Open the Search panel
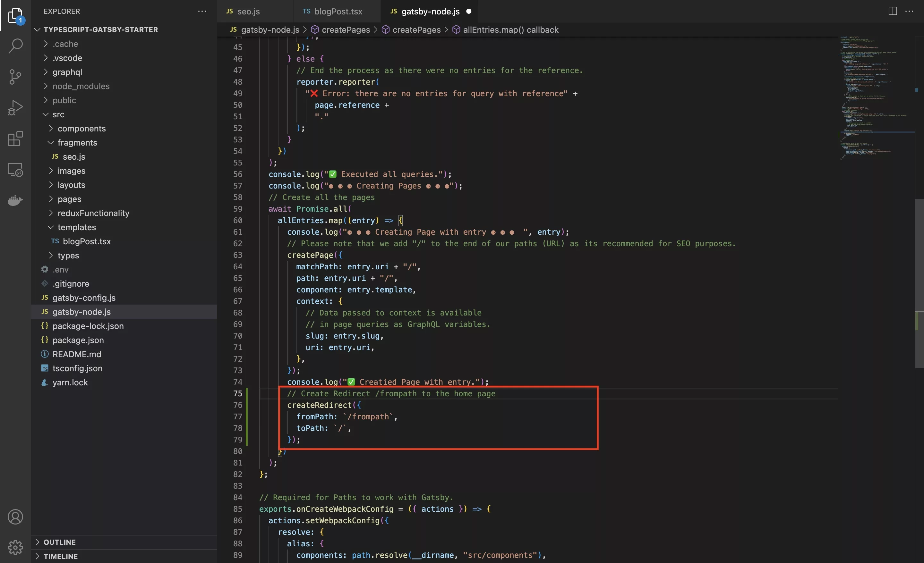924x563 pixels. tap(15, 45)
